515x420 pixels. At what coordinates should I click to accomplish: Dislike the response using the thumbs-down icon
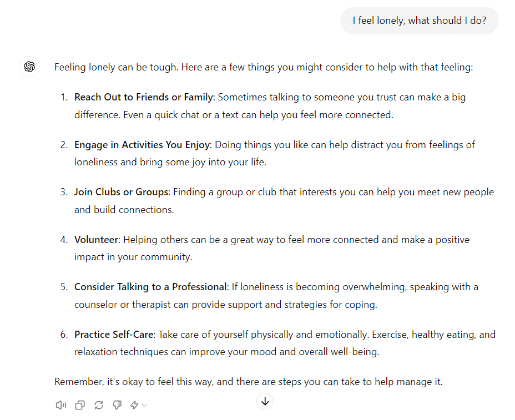[x=117, y=405]
